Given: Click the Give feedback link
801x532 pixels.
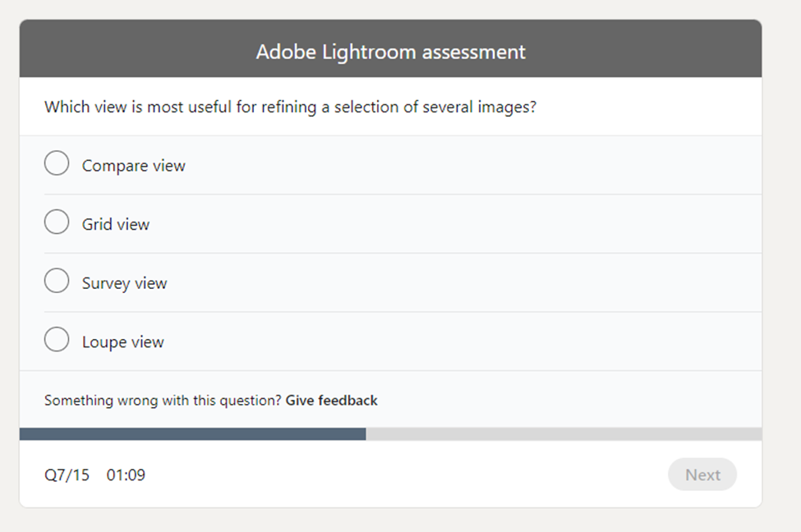Looking at the screenshot, I should (x=331, y=401).
